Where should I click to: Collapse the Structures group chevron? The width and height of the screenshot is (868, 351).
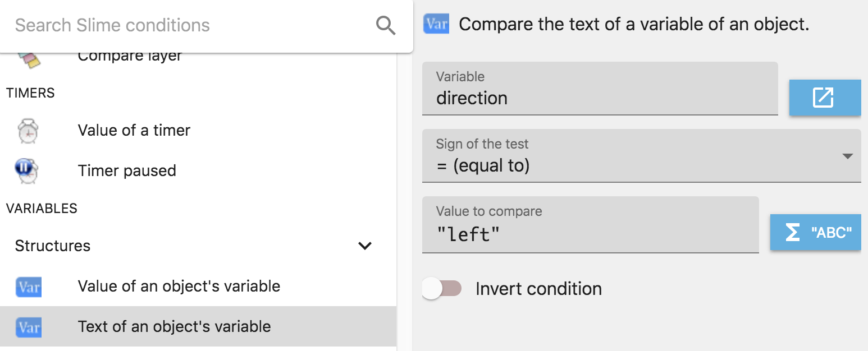pyautogui.click(x=365, y=246)
